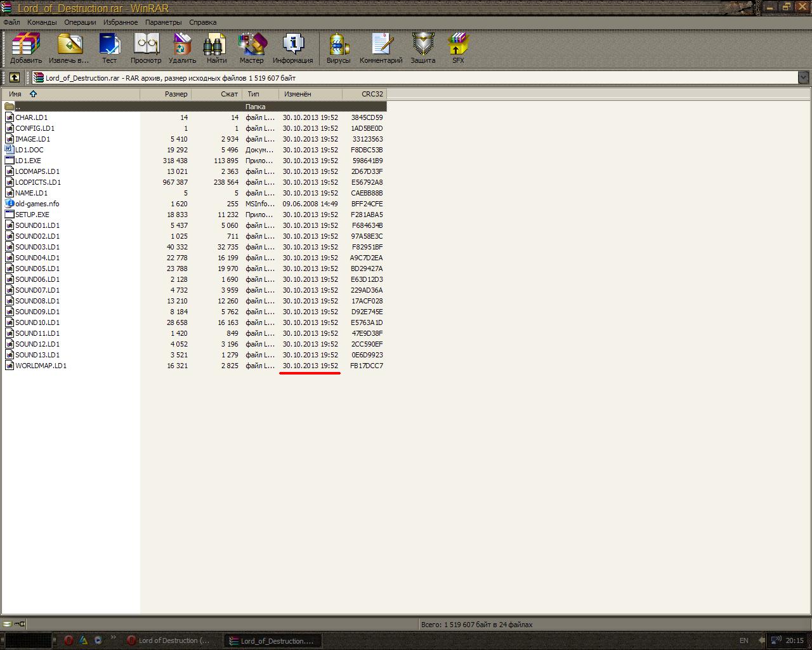Screen dimensions: 812x650
Task: Sort files by Размер column header
Action: (165, 94)
